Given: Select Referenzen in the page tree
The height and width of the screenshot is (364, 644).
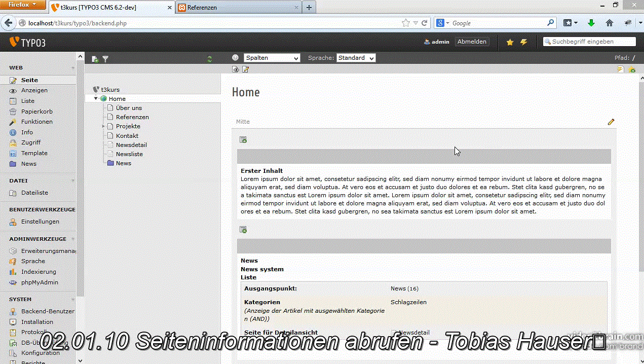Looking at the screenshot, I should click(x=132, y=117).
